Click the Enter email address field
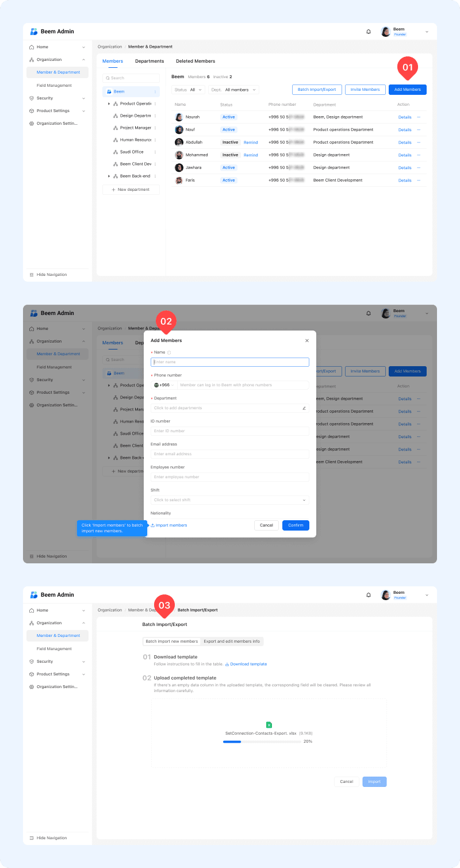Viewport: 460px width, 868px height. pos(229,454)
